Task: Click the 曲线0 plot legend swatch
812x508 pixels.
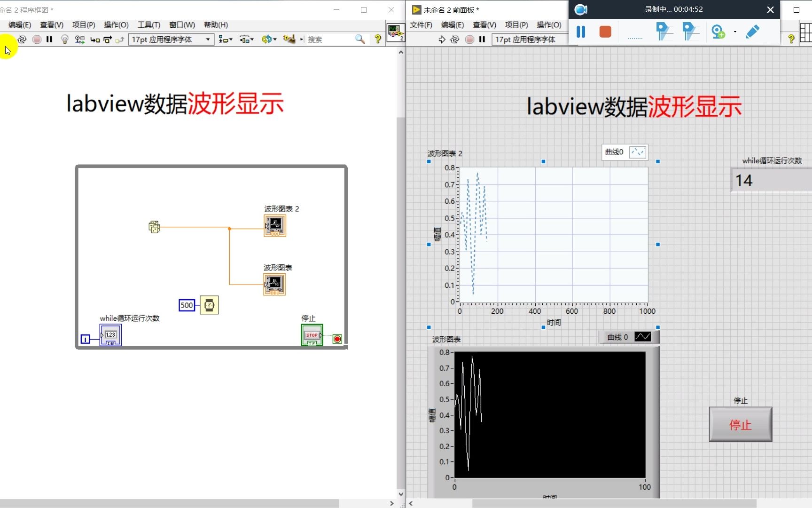Action: click(637, 152)
